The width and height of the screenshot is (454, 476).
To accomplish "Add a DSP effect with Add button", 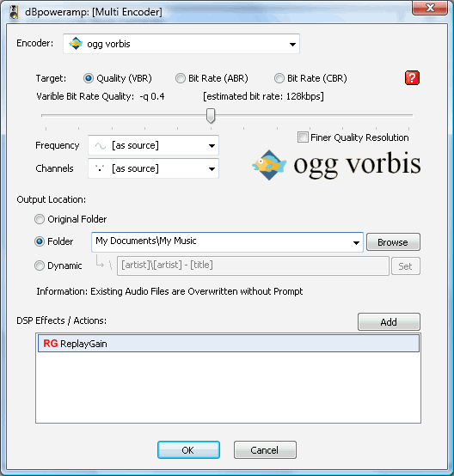I will click(x=389, y=322).
